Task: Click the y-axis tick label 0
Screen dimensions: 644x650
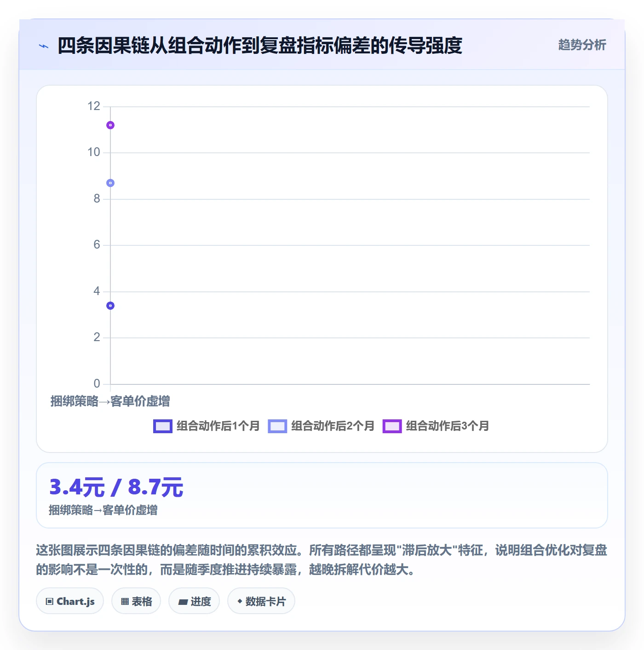Action: pos(97,384)
